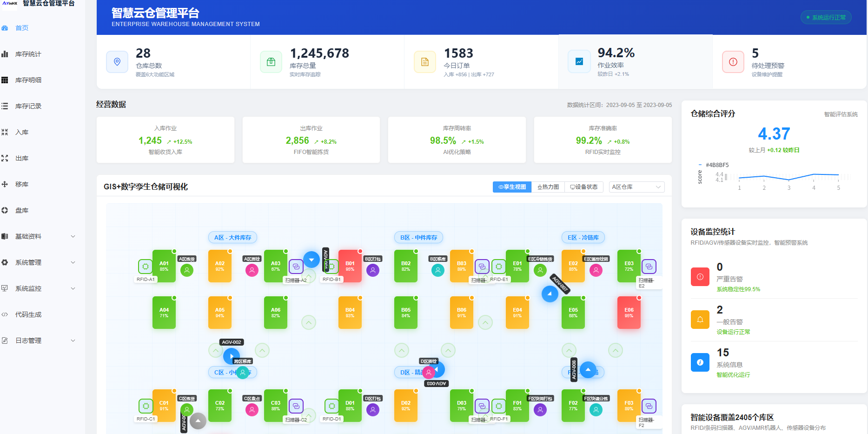Click the warehouse total location pin icon
868x434 pixels.
tap(117, 62)
